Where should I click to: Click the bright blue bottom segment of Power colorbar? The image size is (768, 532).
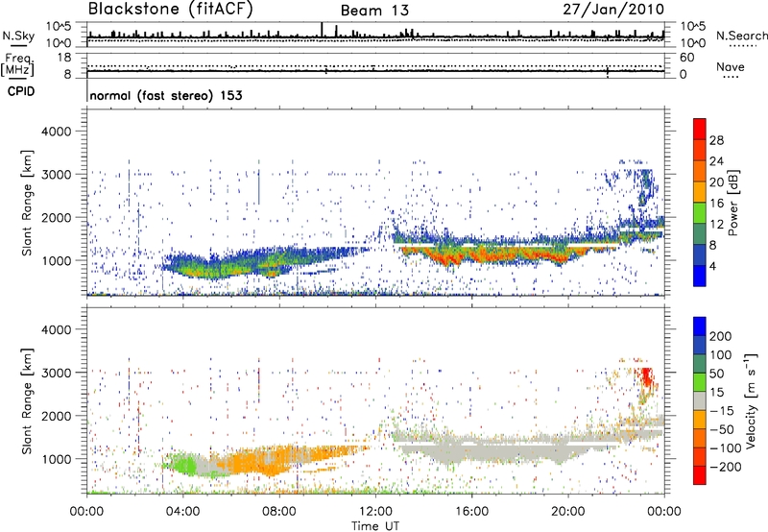[x=700, y=276]
